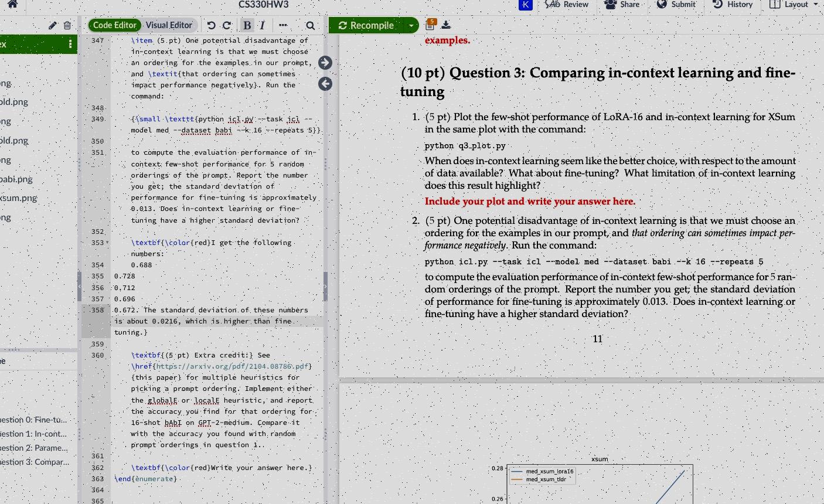Collapse the file tree panel handle
Screen dimensions: 824x504
pyautogui.click(x=79, y=286)
